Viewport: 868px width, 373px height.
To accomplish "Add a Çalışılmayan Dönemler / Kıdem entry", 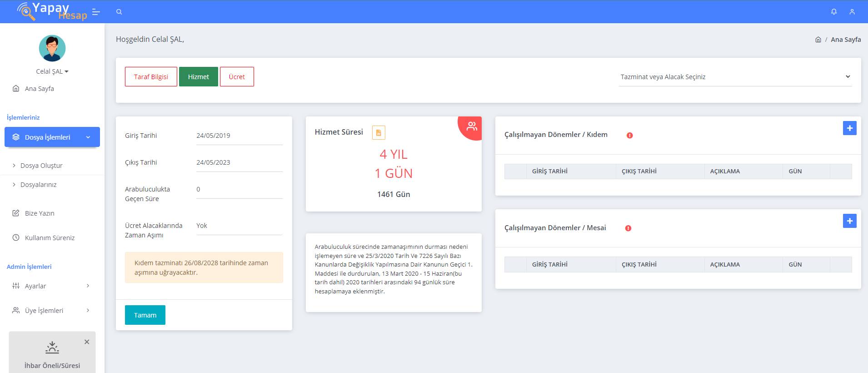I will [x=849, y=128].
